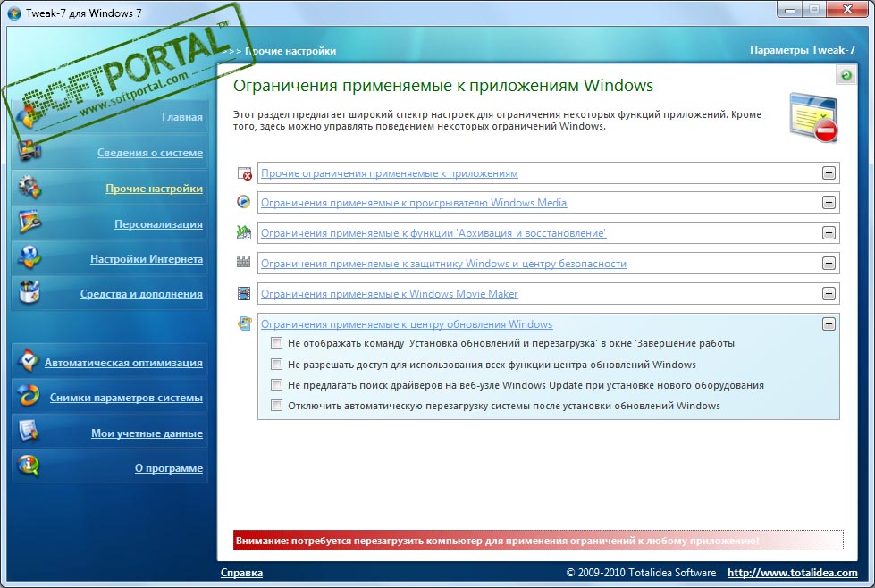This screenshot has height=588, width=875.
Task: Open Сведения о системе in the sidebar
Action: tap(150, 152)
